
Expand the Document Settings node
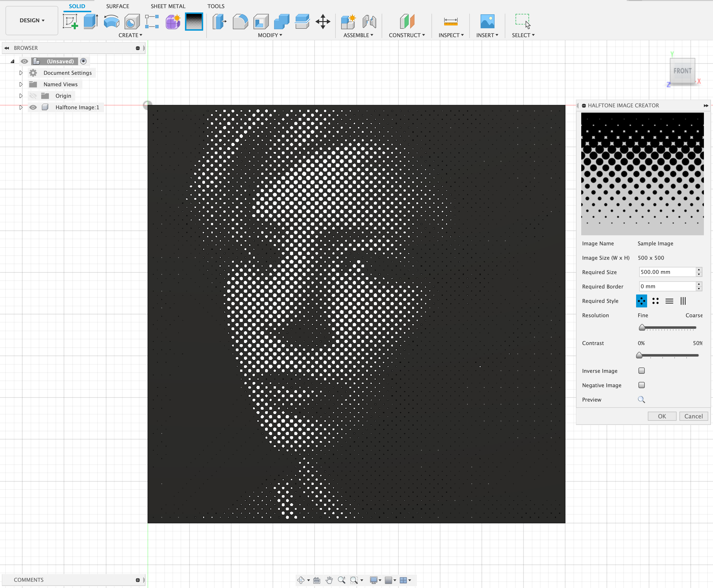click(x=21, y=73)
